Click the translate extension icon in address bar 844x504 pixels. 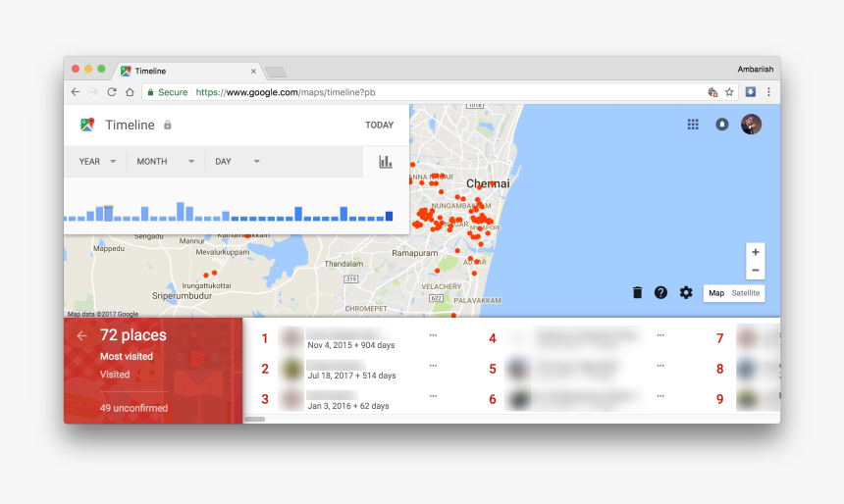pos(712,92)
